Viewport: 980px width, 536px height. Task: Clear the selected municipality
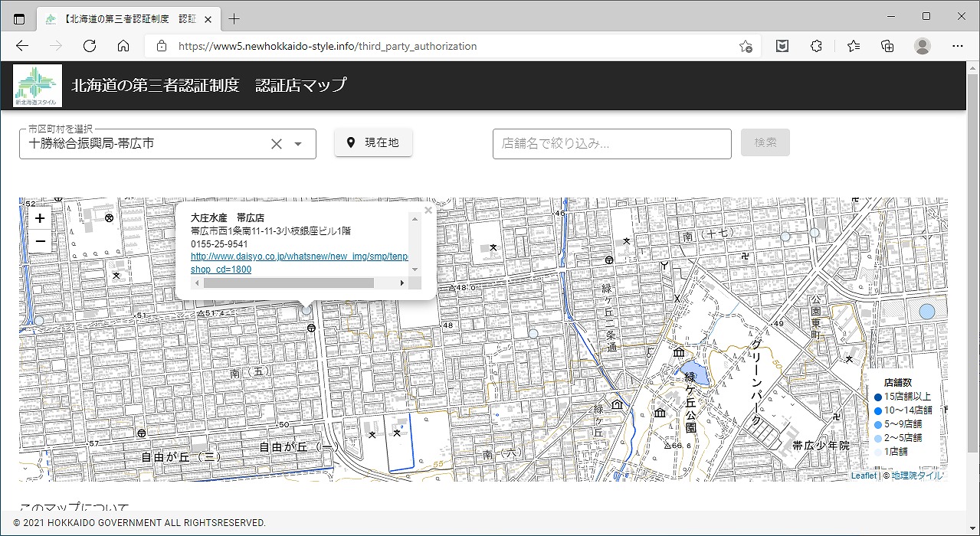(x=277, y=144)
